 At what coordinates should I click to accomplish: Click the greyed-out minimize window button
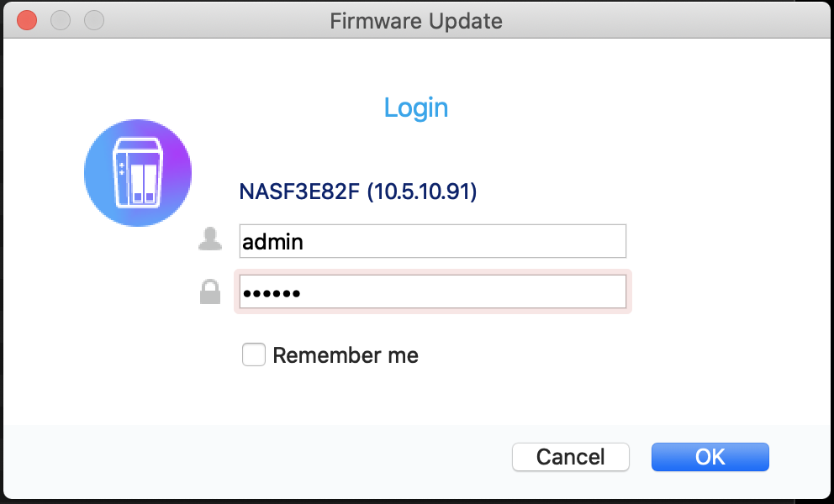61,21
